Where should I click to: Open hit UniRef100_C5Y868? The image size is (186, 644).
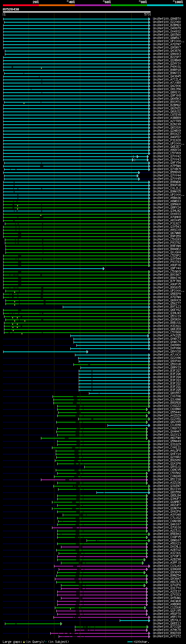coord(167,332)
